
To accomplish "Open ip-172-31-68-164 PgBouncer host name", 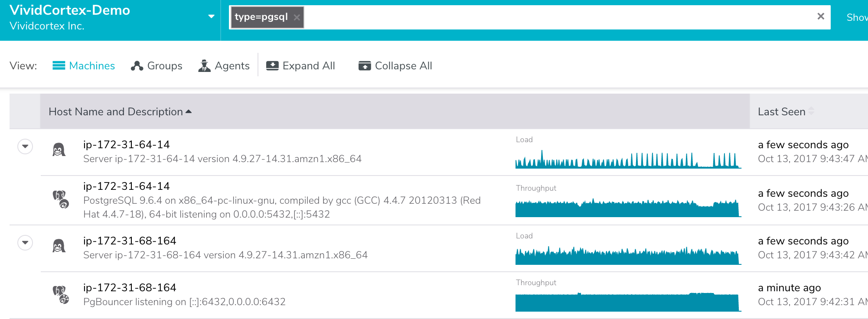I will coord(130,288).
